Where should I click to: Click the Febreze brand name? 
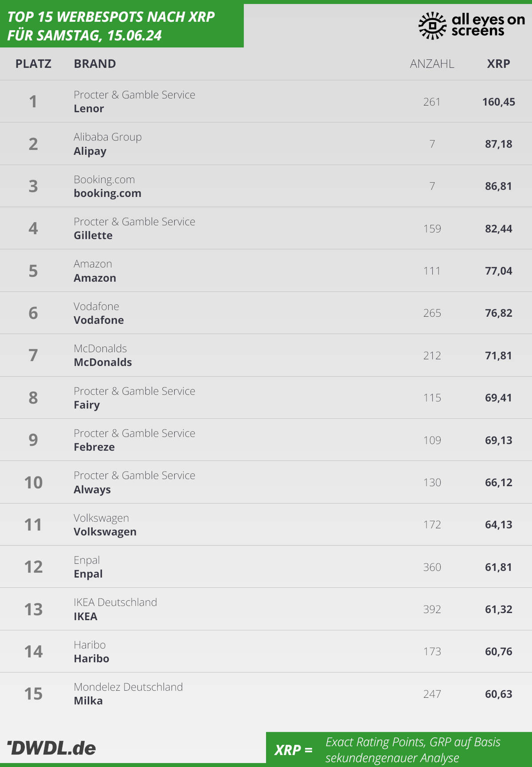coord(94,447)
